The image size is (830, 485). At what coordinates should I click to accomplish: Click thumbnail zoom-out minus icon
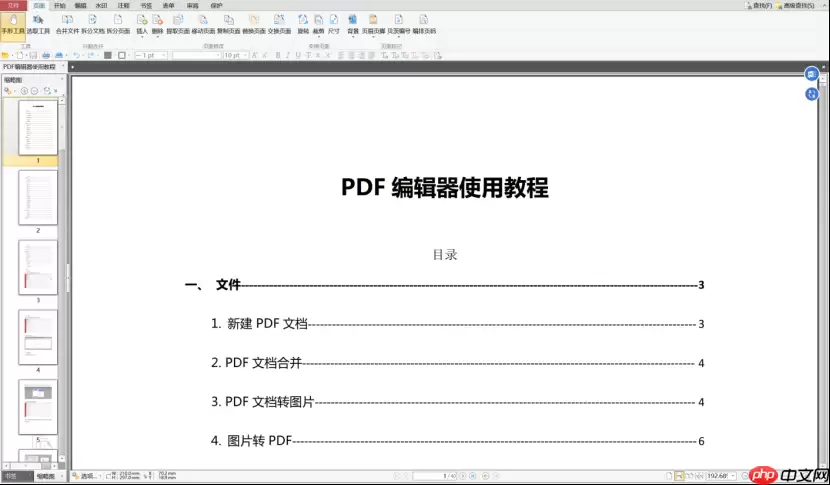pos(34,91)
